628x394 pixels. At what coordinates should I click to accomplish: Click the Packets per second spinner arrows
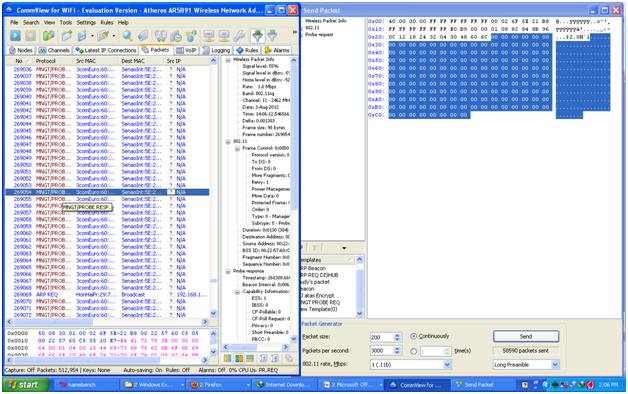(397, 351)
